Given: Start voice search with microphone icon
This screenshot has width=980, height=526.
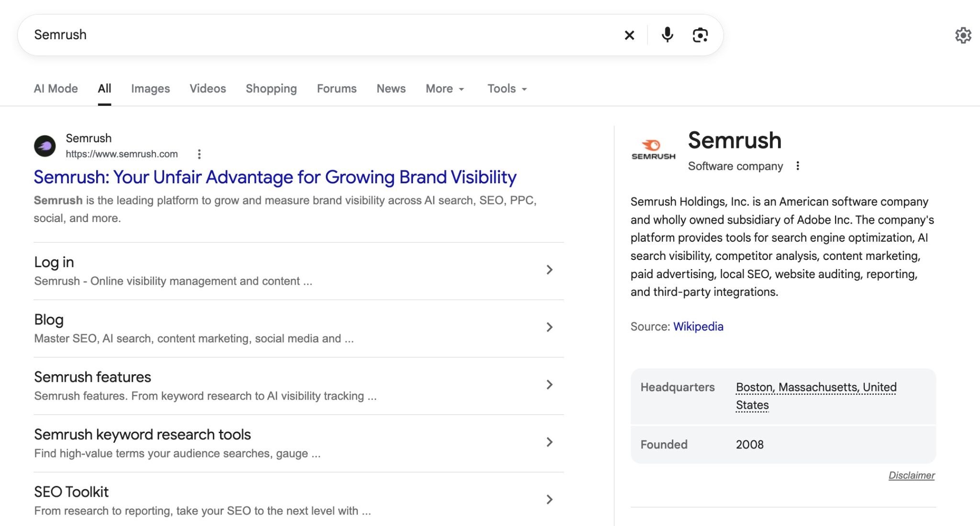Looking at the screenshot, I should pyautogui.click(x=667, y=35).
